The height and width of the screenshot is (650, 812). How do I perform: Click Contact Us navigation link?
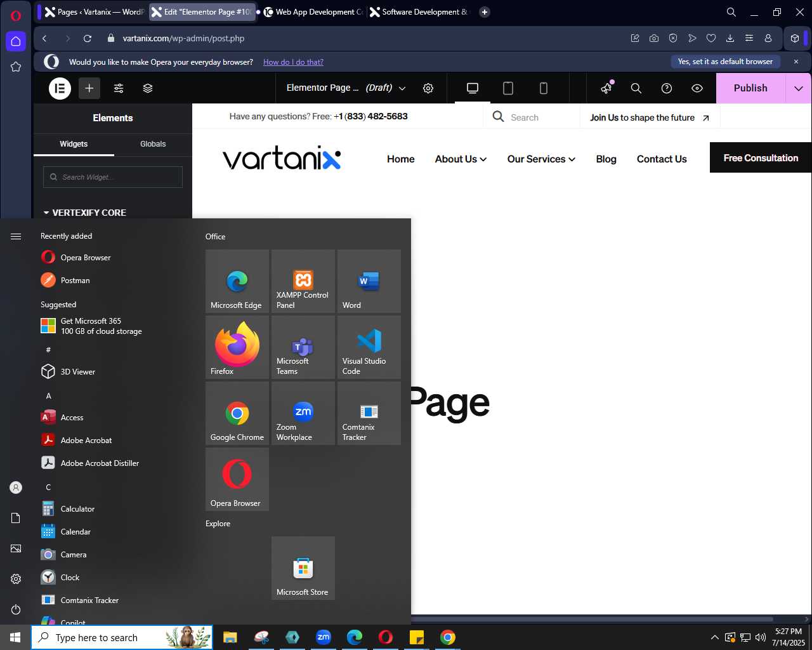pyautogui.click(x=662, y=159)
